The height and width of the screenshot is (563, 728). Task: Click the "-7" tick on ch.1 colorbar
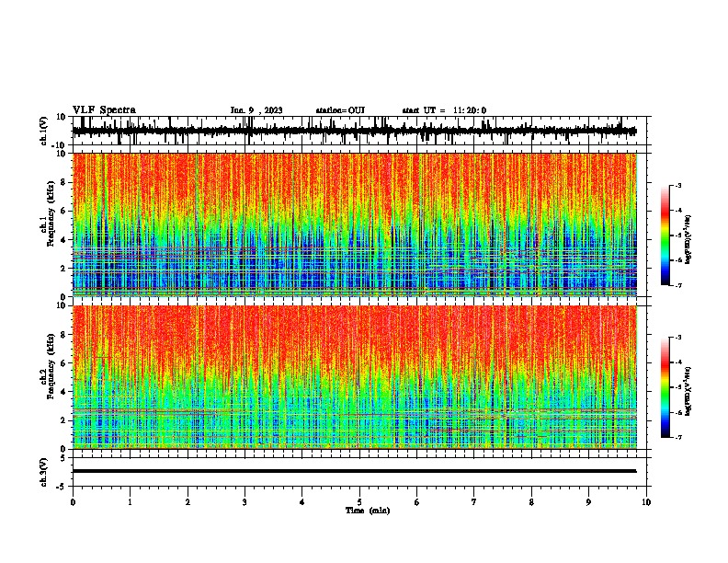[677, 285]
